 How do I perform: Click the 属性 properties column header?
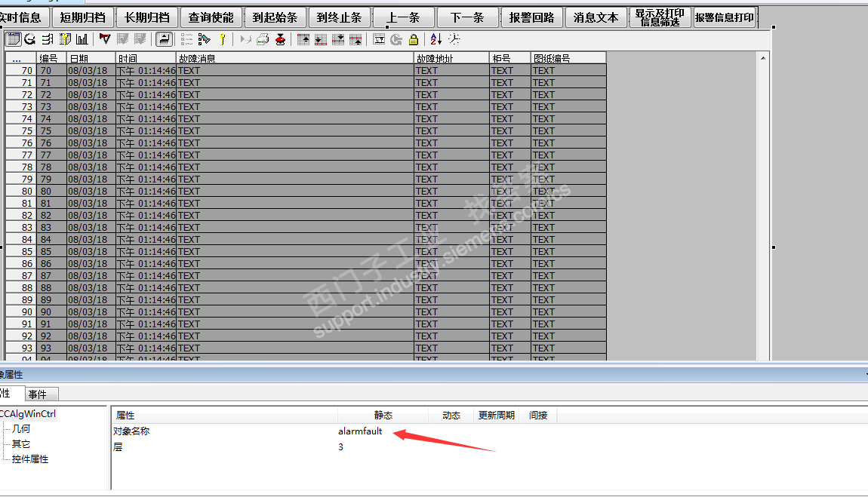pos(225,416)
